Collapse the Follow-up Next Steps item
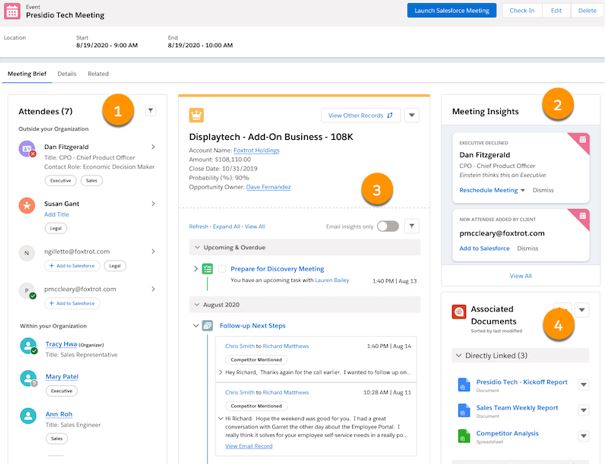The width and height of the screenshot is (605, 464). point(196,326)
